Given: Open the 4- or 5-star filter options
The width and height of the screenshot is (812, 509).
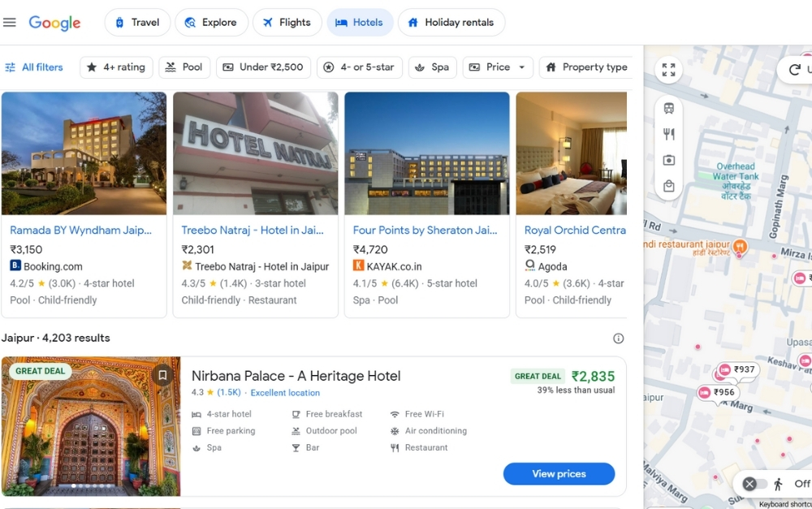Looking at the screenshot, I should pos(360,67).
